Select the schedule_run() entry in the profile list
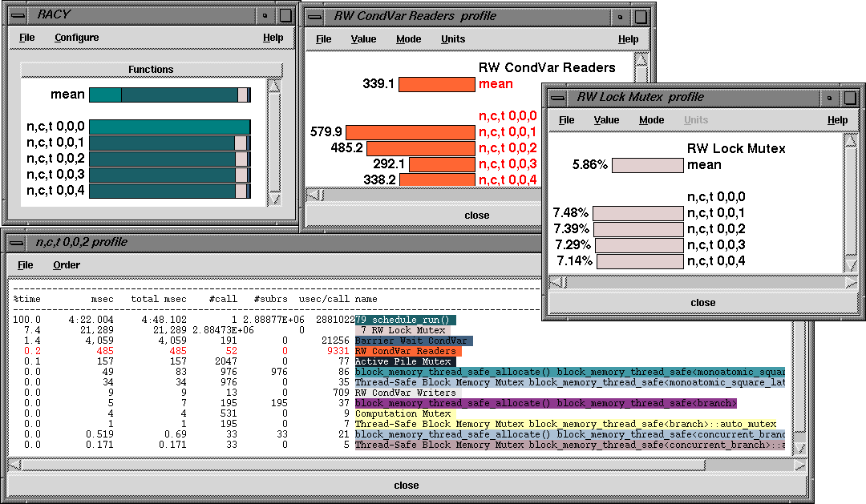 406,320
